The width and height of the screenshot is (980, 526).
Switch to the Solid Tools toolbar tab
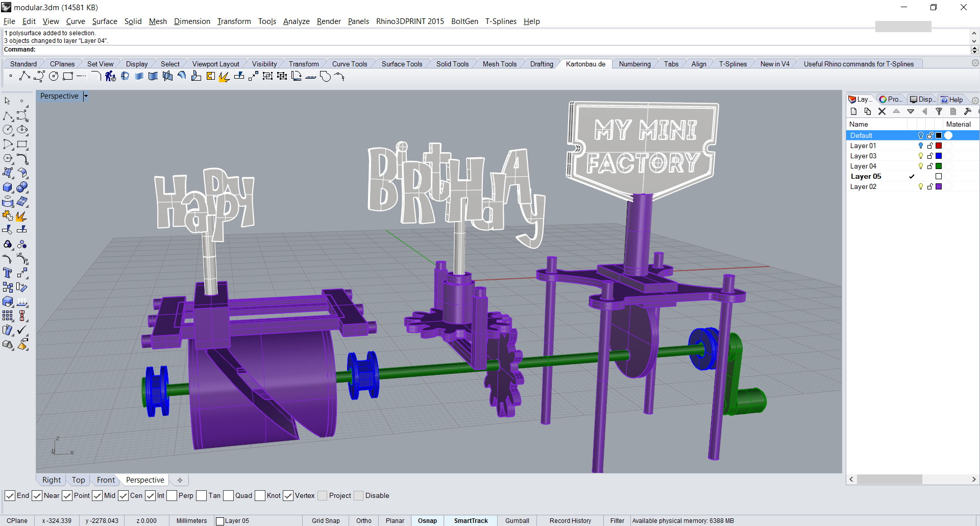[x=452, y=64]
